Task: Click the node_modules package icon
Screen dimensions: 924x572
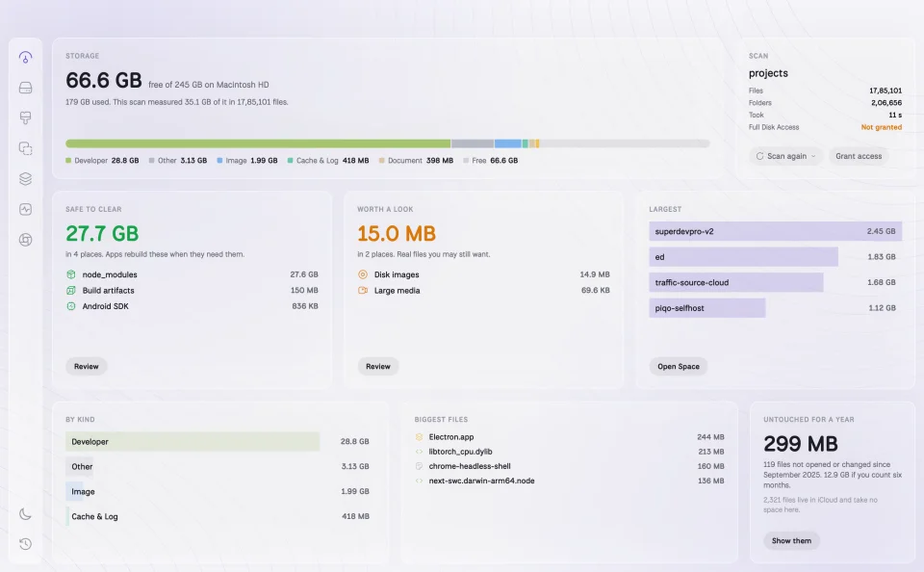Action: click(x=70, y=274)
